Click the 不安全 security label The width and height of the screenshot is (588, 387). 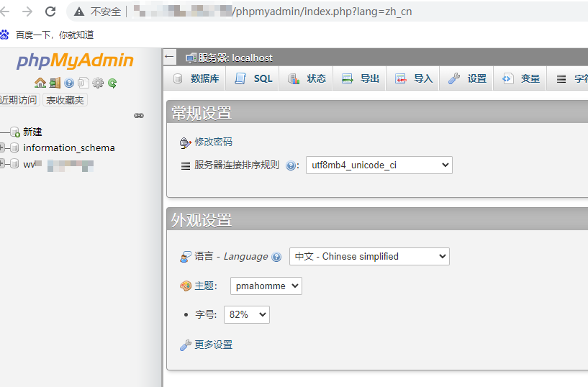tap(105, 12)
